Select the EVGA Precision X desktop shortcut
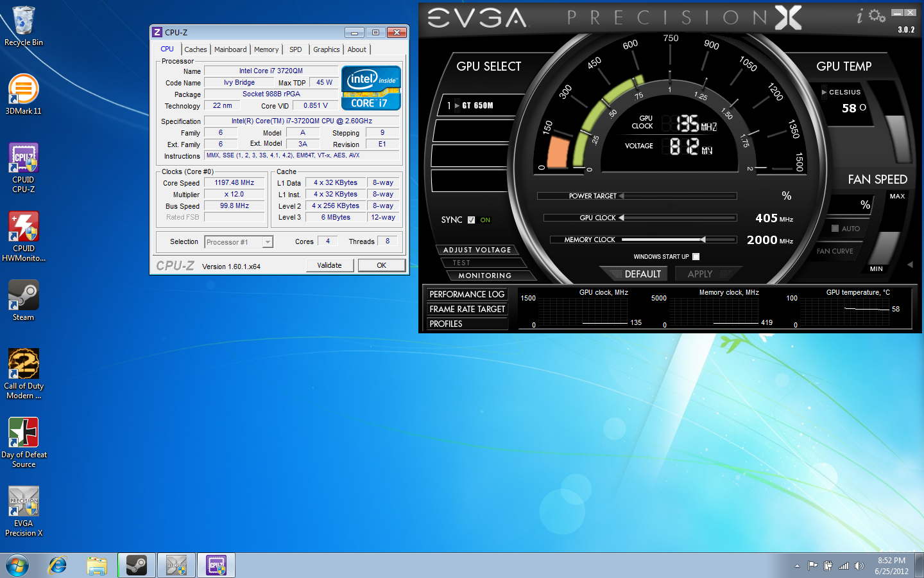924x578 pixels. pyautogui.click(x=24, y=511)
